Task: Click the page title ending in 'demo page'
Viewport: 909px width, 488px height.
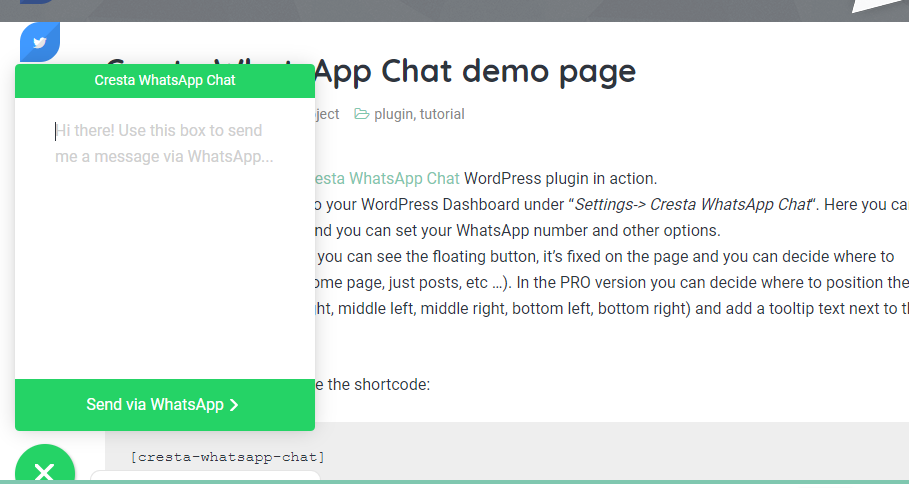Action: click(x=475, y=71)
